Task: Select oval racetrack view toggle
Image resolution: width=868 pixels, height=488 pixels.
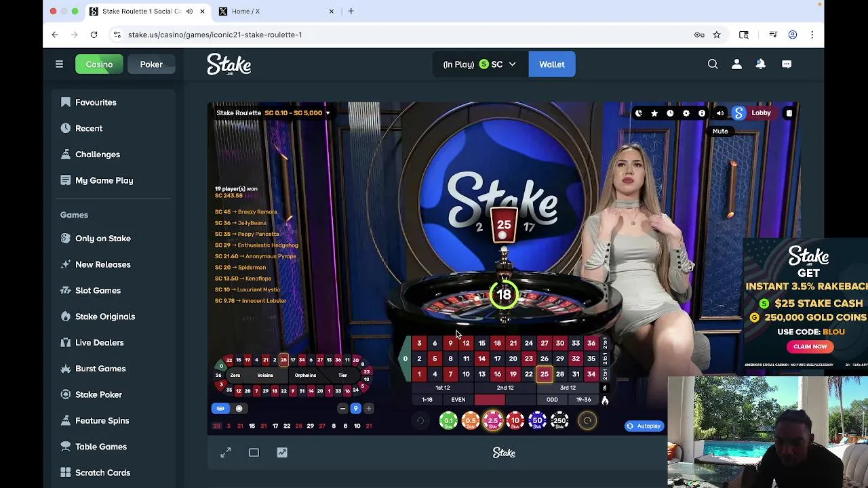Action: (x=220, y=409)
